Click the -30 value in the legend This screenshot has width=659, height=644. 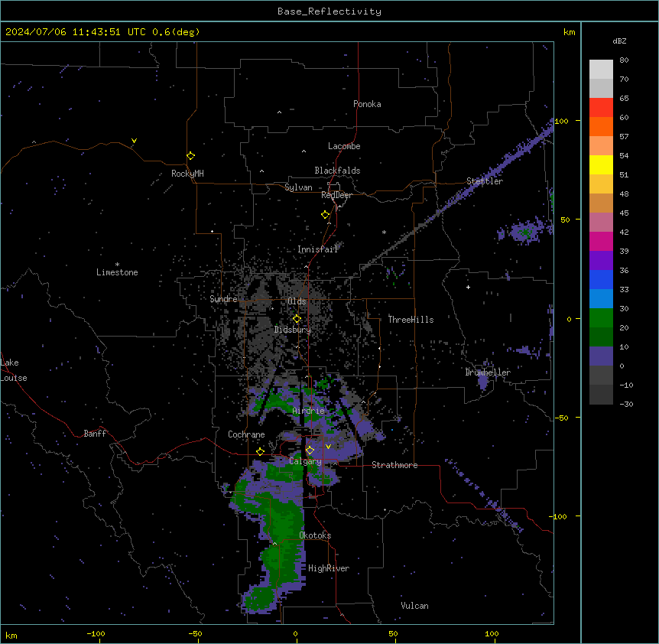click(x=626, y=404)
